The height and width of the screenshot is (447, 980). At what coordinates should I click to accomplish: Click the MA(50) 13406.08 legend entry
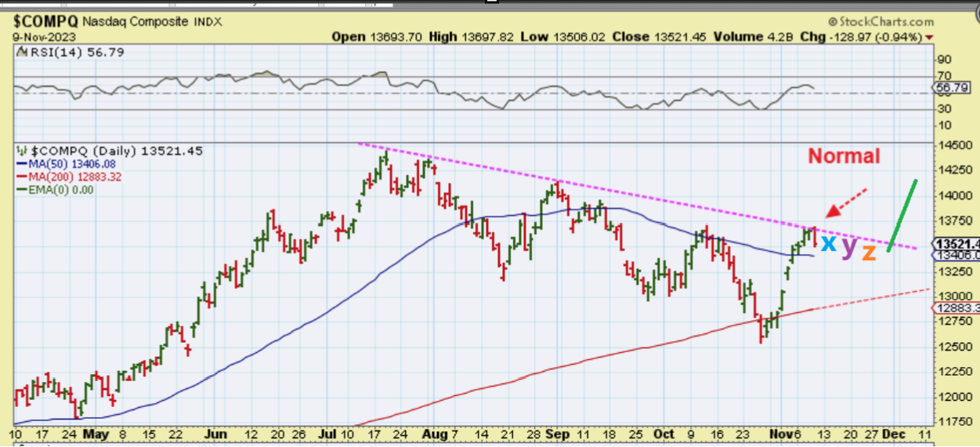point(67,164)
